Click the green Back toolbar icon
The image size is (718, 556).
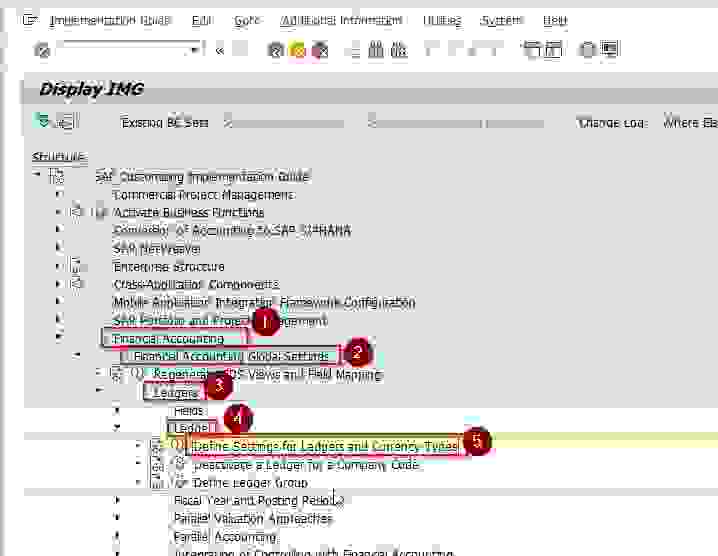(276, 50)
